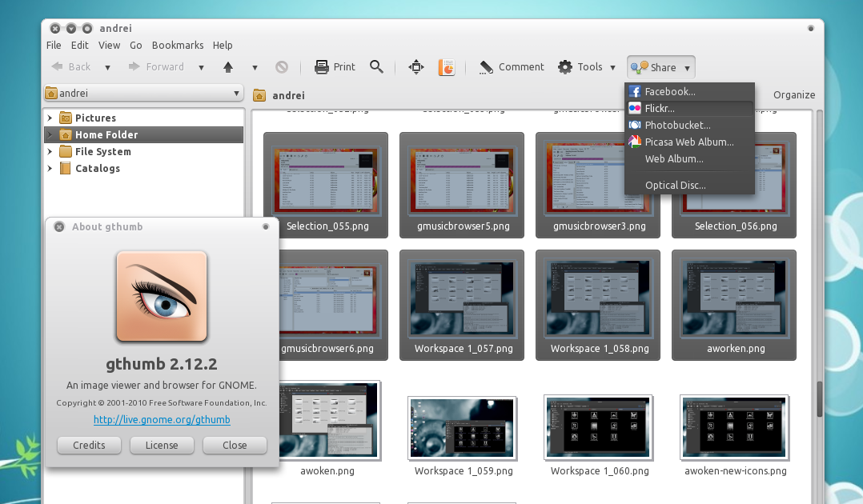The width and height of the screenshot is (863, 504).
Task: Click the fullscreen arrows icon
Action: [415, 67]
